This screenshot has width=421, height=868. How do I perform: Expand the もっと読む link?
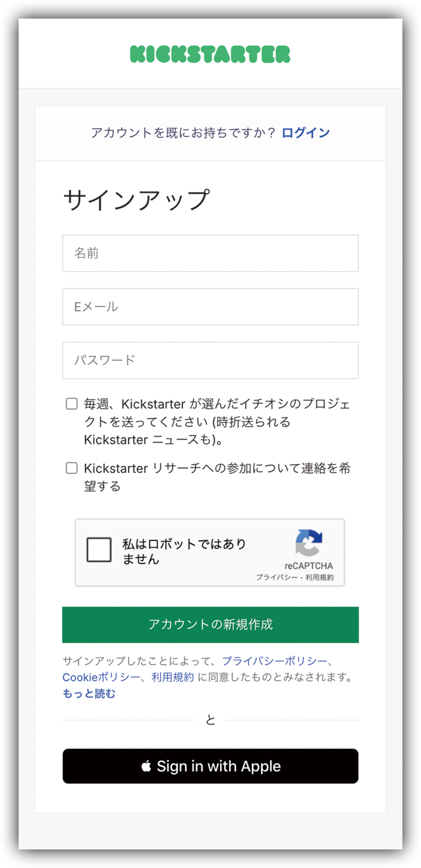tap(89, 694)
